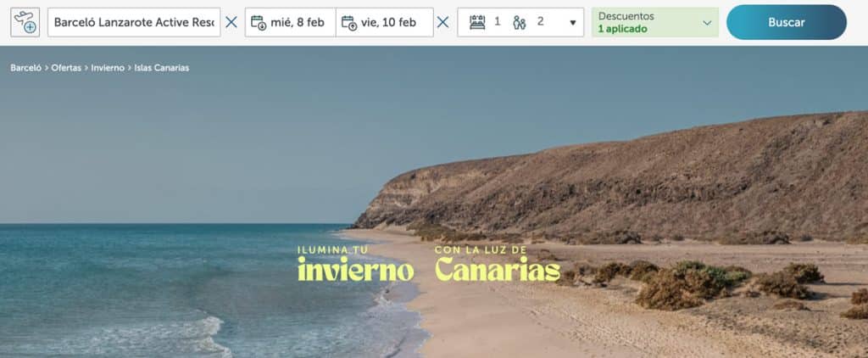Image resolution: width=868 pixels, height=358 pixels.
Task: Select the vie, 10 feb check-out date
Action: (x=388, y=22)
